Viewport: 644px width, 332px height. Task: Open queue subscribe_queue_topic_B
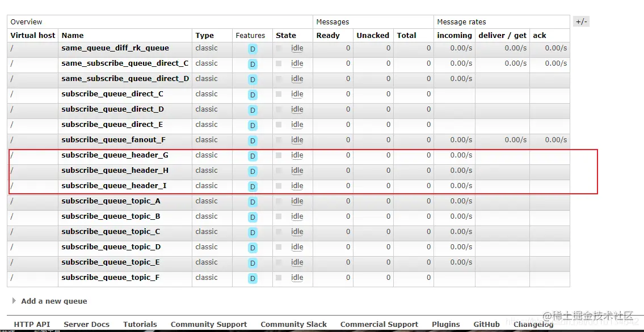tap(111, 216)
